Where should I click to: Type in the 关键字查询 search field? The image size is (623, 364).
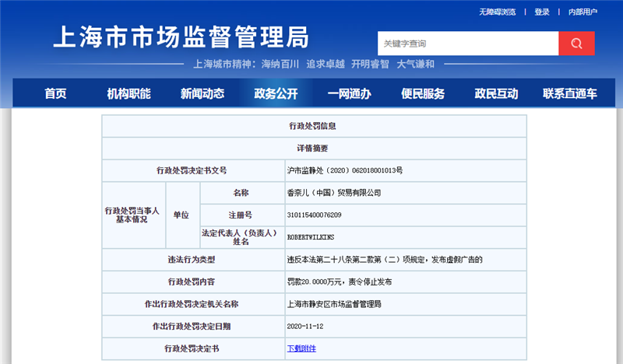(x=467, y=44)
